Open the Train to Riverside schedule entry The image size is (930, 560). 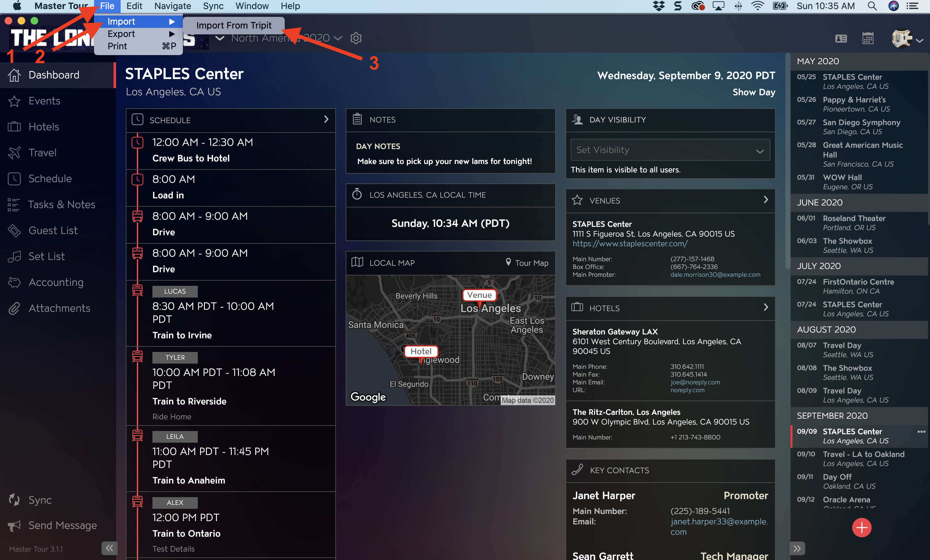point(231,386)
